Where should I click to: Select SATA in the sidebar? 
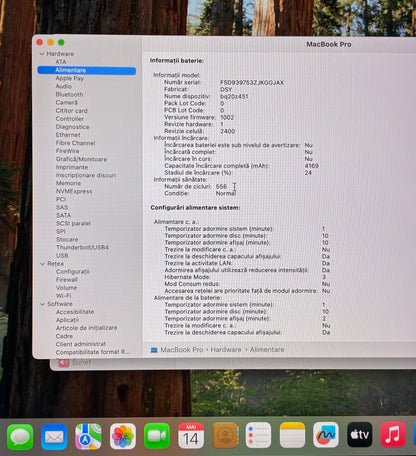point(63,215)
